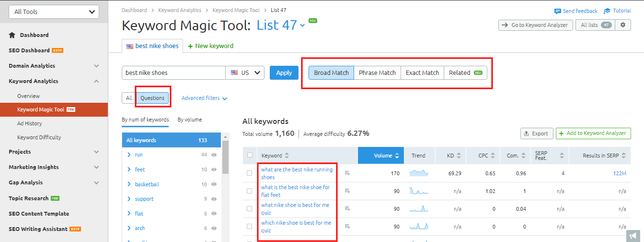The height and width of the screenshot is (242, 644).
Task: Open Keyword Difficulty page
Action: coord(39,137)
